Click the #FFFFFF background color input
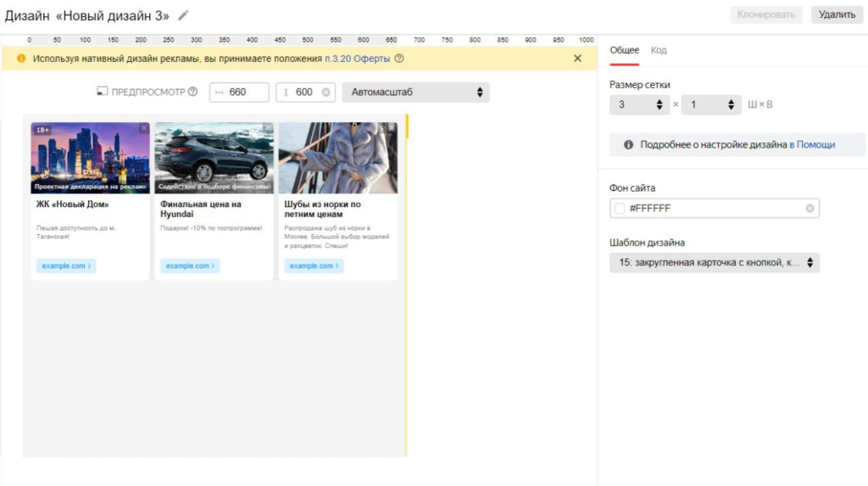868x486 pixels. coord(715,209)
